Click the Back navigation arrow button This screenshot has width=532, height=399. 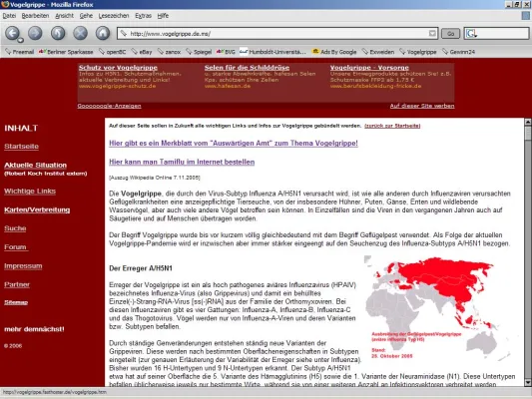click(13, 33)
